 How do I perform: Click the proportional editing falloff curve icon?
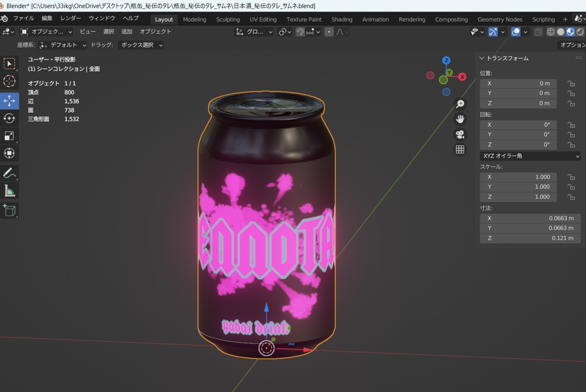pos(341,32)
